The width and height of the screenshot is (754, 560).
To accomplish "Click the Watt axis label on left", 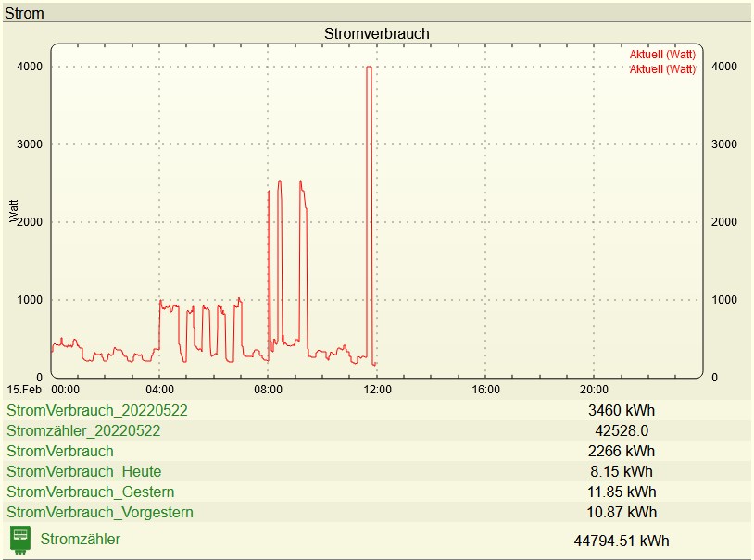I will [14, 212].
